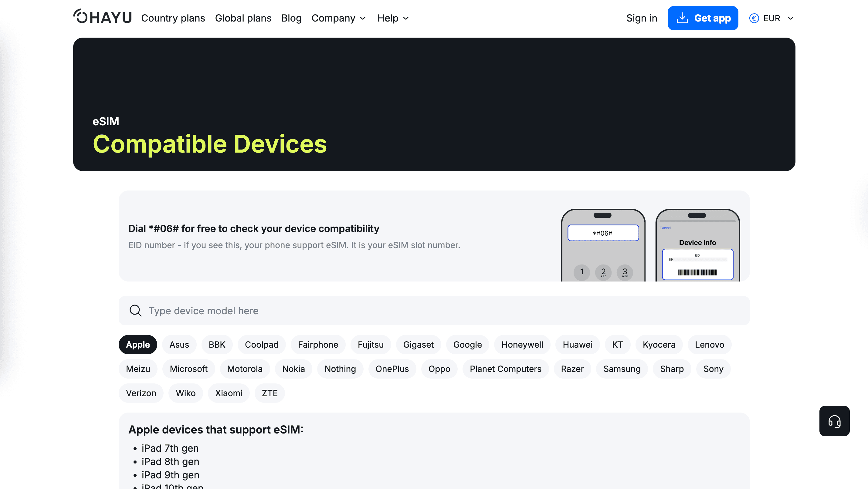Select the ZTE brand filter

coord(270,393)
